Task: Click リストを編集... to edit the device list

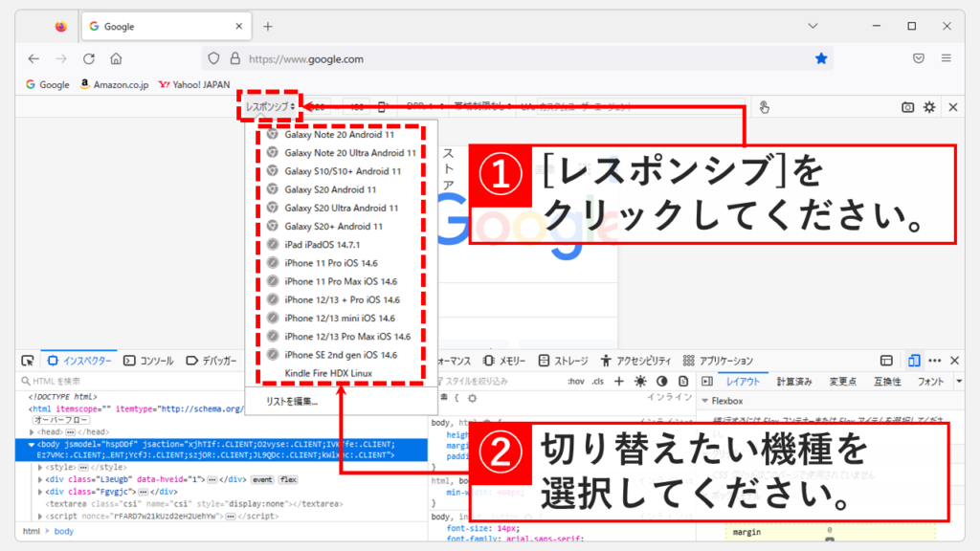Action: [292, 402]
